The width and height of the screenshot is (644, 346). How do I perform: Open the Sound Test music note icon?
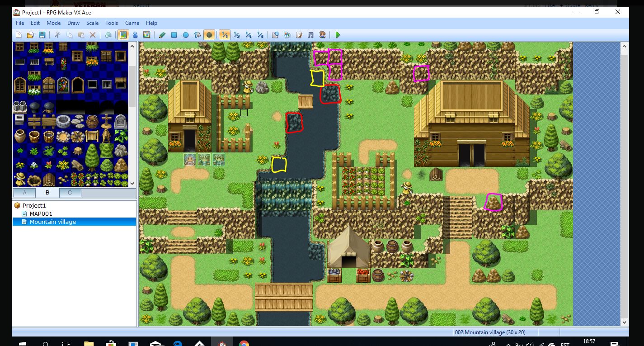click(310, 35)
